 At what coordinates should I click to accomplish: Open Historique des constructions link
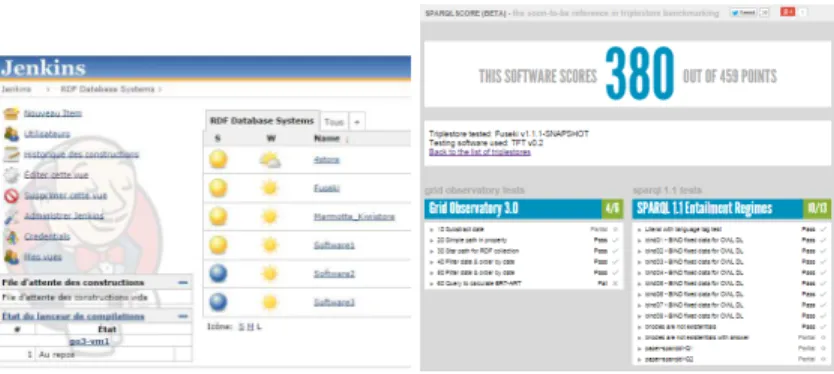(x=81, y=154)
